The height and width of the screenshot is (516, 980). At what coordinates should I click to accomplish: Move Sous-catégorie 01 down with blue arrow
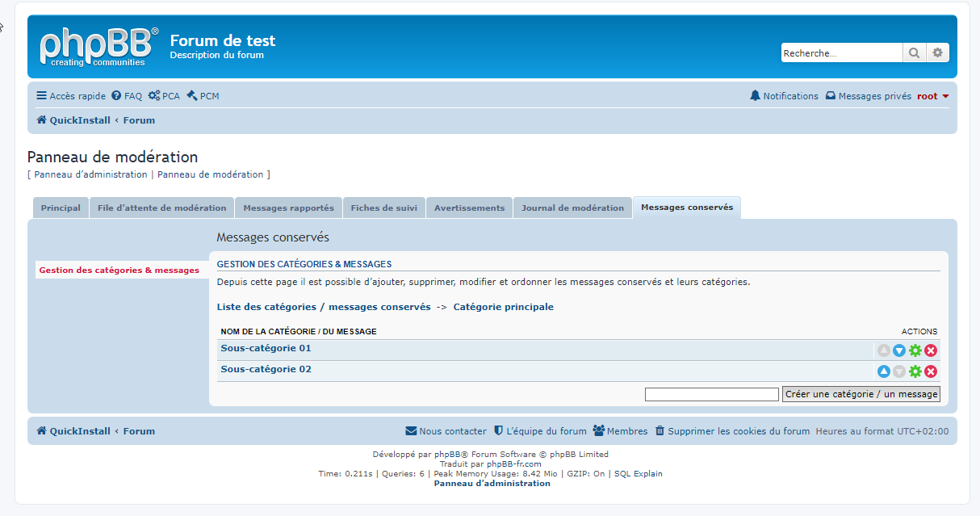click(899, 350)
